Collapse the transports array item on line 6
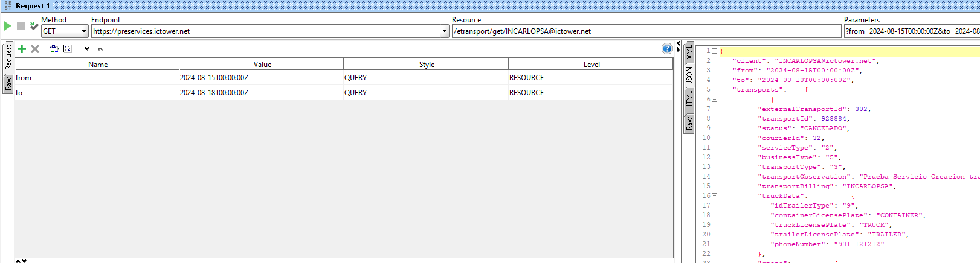Screen dimensions: 980x263 pos(714,100)
